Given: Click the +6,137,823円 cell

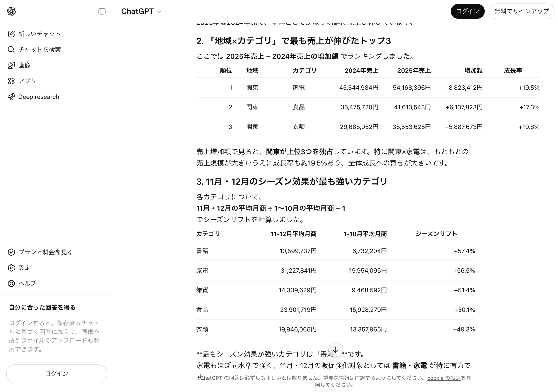Looking at the screenshot, I should tap(464, 107).
